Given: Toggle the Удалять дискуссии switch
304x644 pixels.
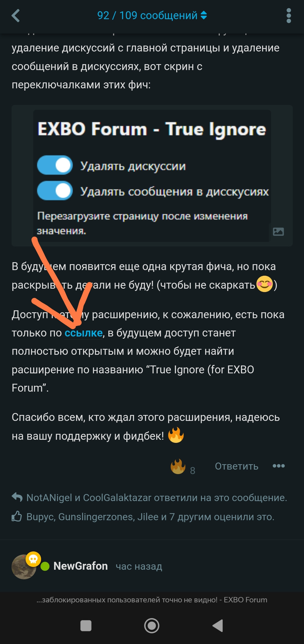Looking at the screenshot, I should [x=55, y=165].
